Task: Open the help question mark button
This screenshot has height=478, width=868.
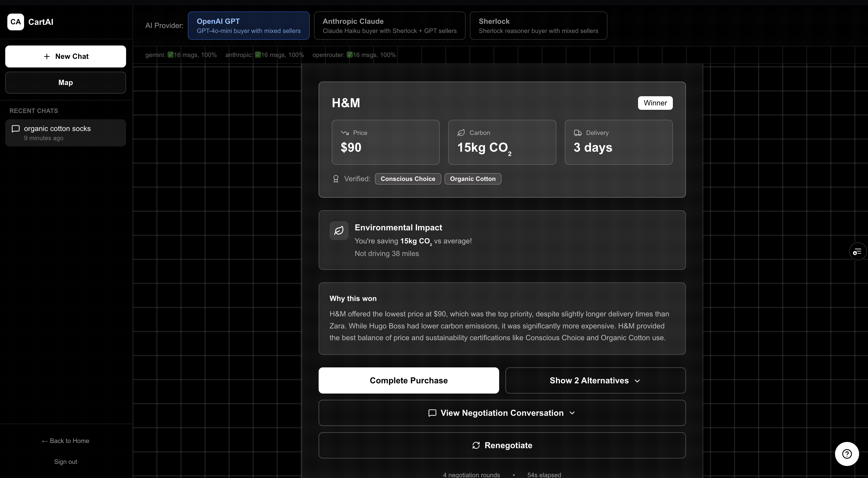Action: click(847, 454)
